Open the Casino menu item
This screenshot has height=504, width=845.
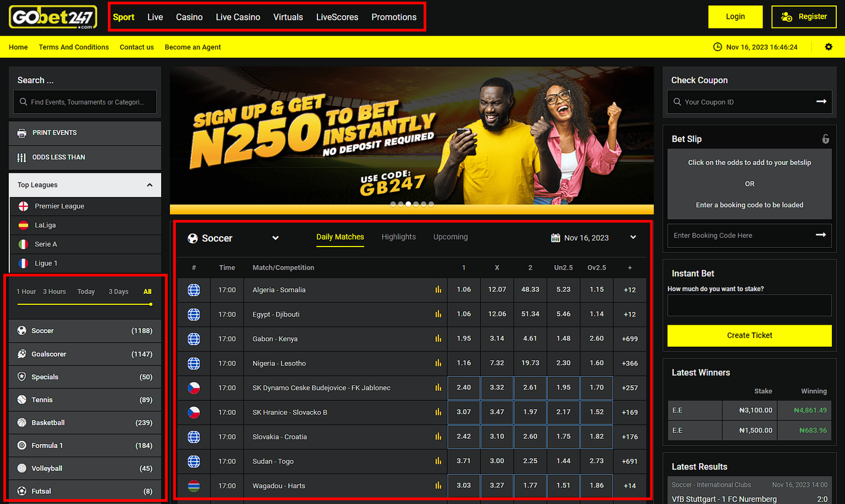(189, 17)
